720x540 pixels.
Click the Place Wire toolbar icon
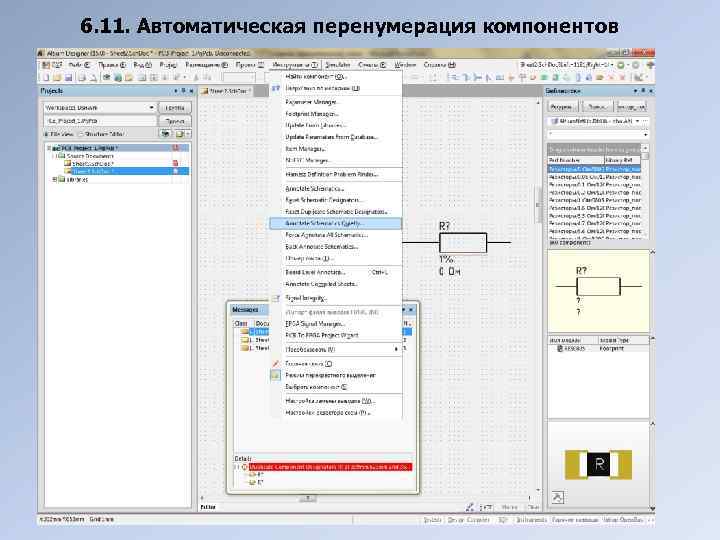(454, 78)
